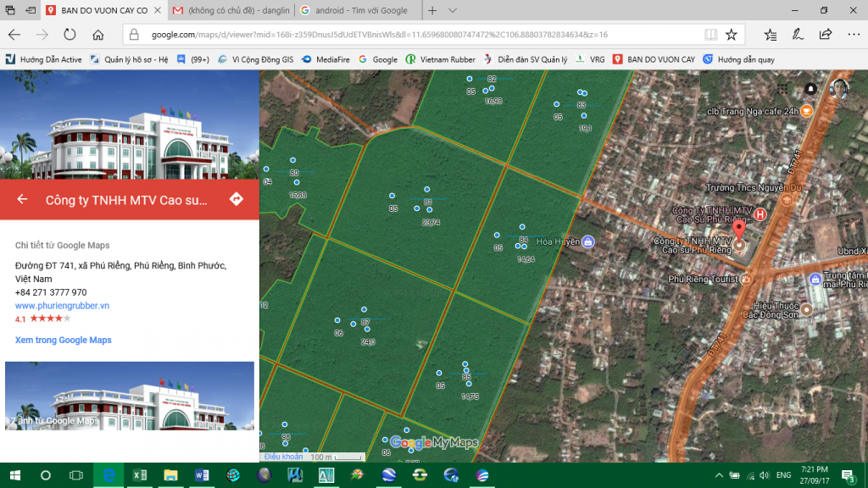Open Hướng Dẫn Active bookmark
868x488 pixels.
point(44,60)
